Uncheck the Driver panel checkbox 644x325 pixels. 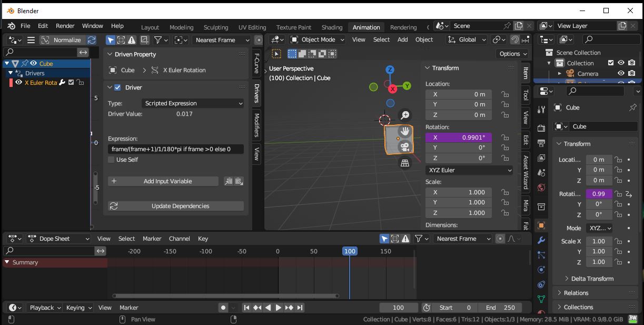(117, 87)
